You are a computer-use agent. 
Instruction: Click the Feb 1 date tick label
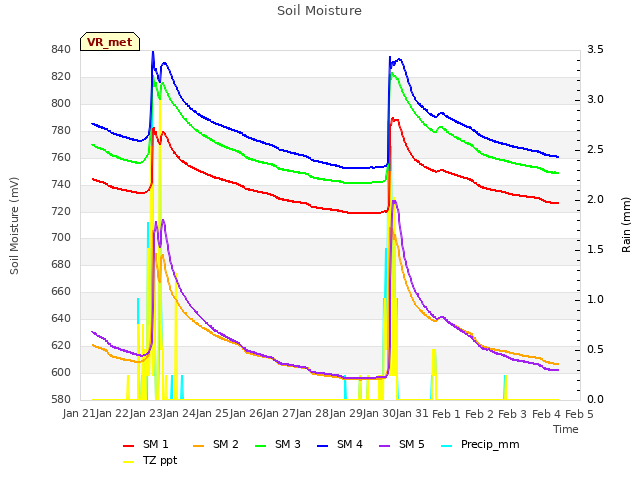(446, 414)
